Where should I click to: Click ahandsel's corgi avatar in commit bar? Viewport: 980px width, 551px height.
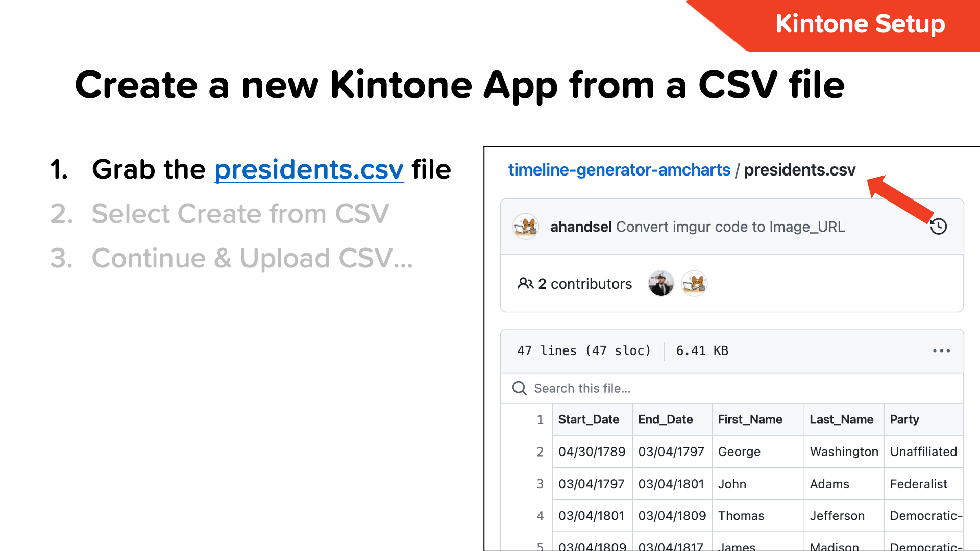click(526, 227)
